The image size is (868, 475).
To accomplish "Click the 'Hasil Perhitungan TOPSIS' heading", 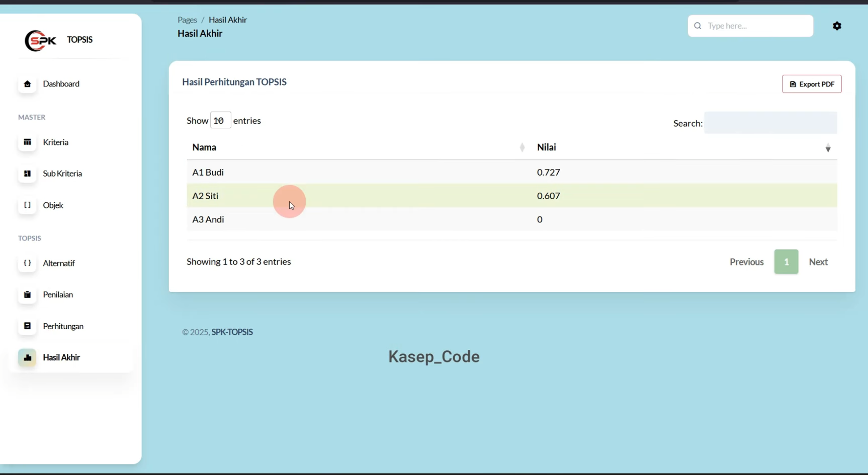I will (x=234, y=82).
